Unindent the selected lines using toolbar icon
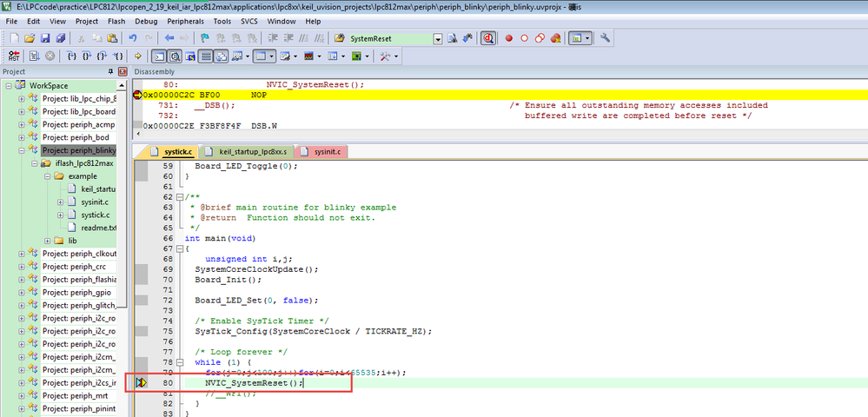868x417 pixels. tap(288, 38)
